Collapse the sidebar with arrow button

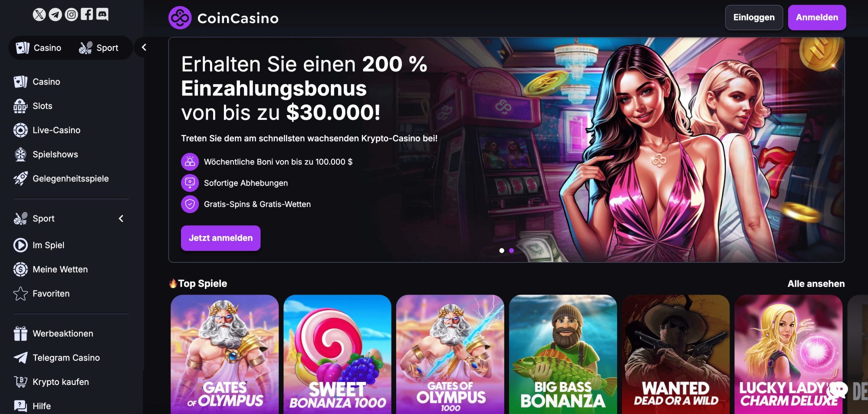pyautogui.click(x=144, y=47)
